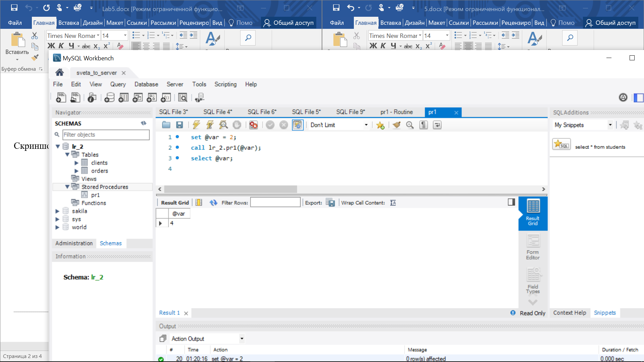Expand the world schema
Screen dimensions: 644x362
[x=57, y=227]
